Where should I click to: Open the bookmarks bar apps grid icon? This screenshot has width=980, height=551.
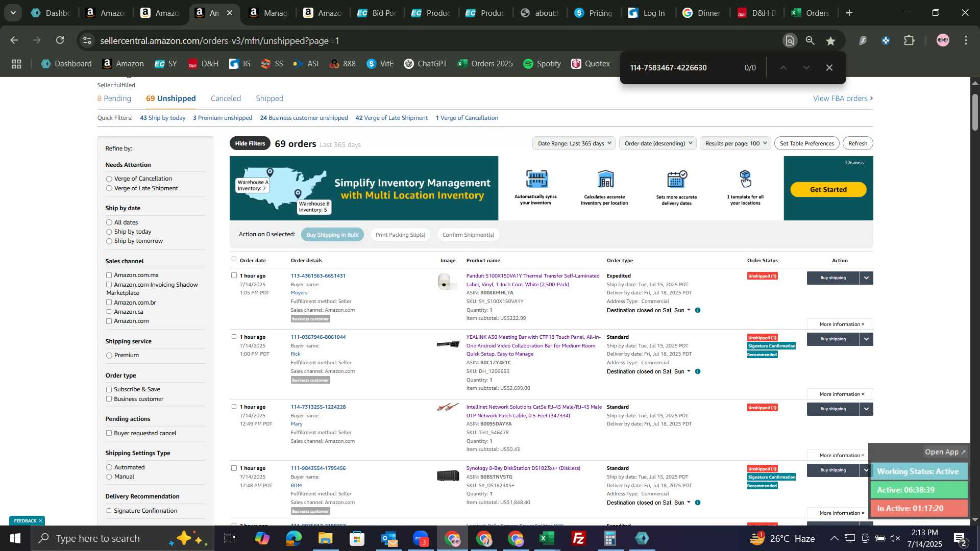pos(16,64)
